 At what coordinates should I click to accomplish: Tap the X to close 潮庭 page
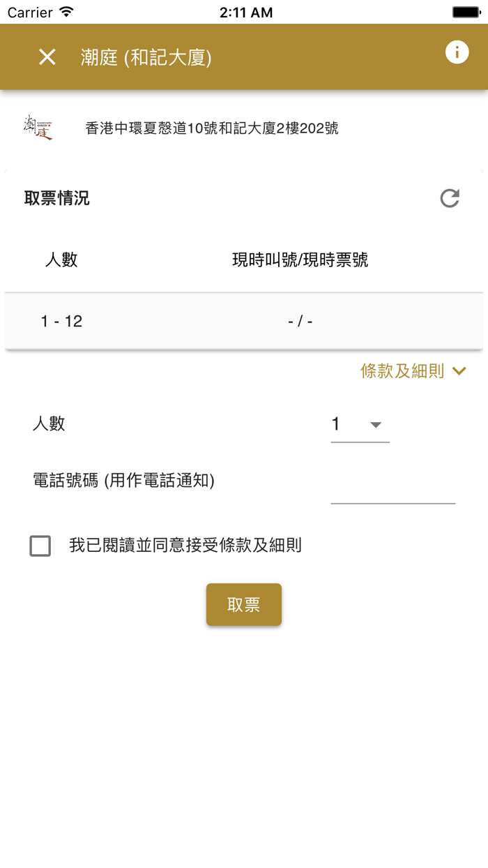(47, 57)
